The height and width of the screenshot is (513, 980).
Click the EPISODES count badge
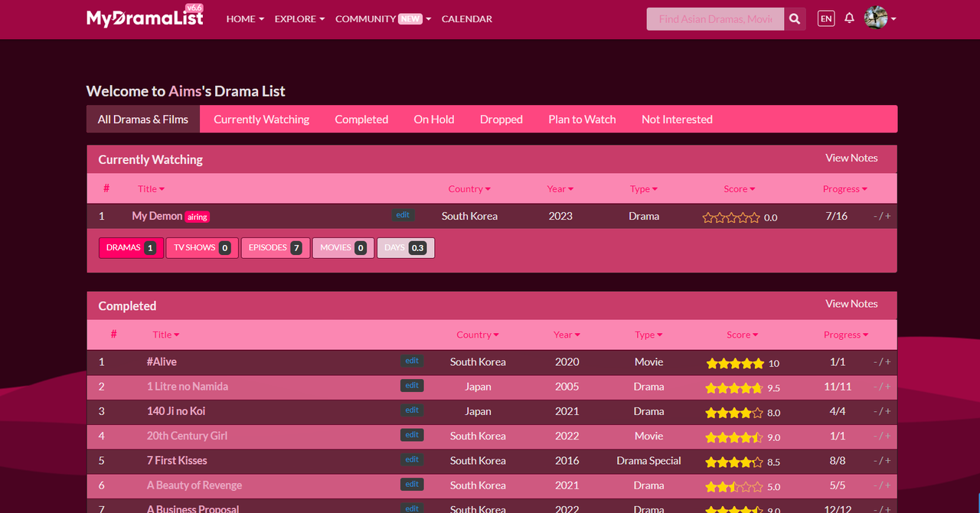point(276,248)
